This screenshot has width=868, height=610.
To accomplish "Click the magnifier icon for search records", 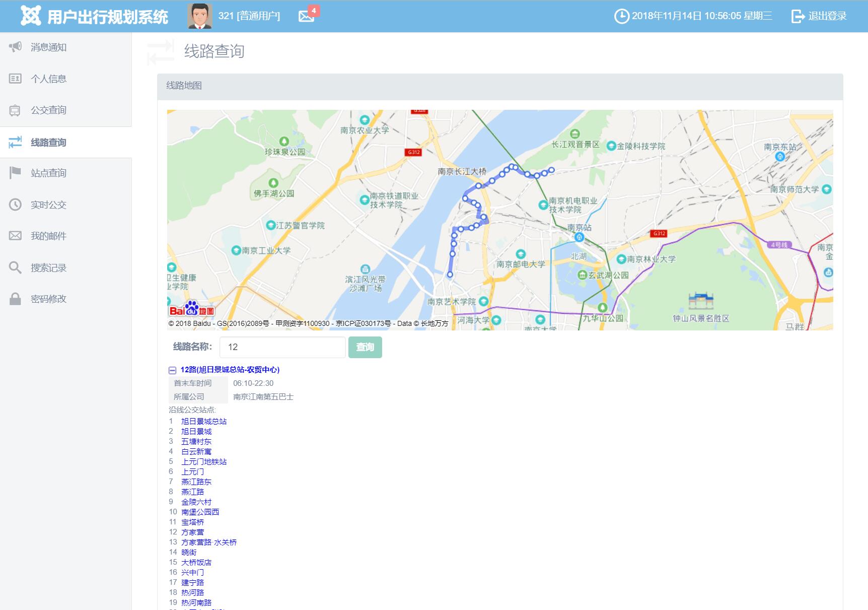I will [15, 267].
